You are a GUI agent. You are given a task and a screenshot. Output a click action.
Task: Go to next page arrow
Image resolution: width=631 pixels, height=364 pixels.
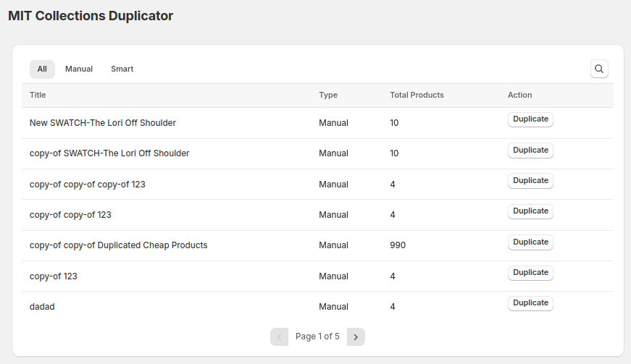[x=356, y=337]
